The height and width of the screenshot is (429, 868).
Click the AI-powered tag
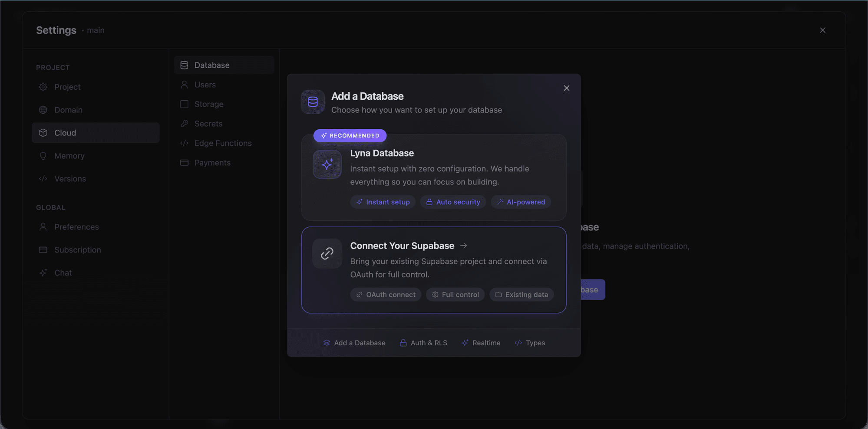pos(521,202)
